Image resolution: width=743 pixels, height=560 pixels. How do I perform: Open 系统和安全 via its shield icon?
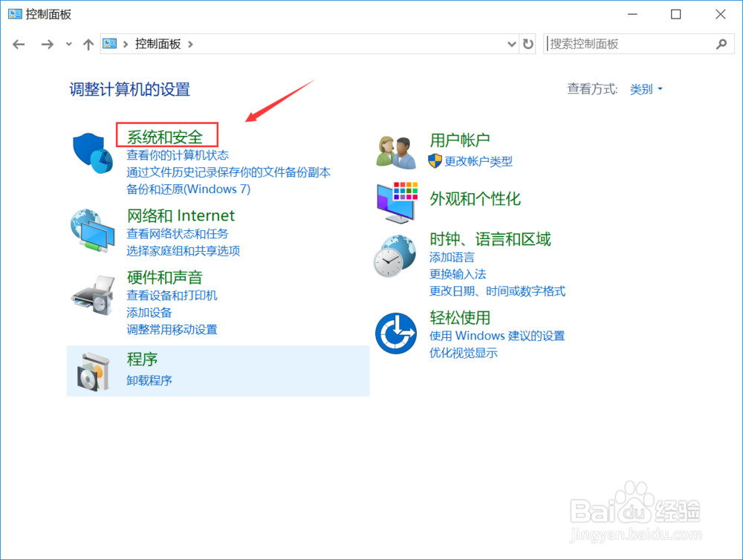click(91, 151)
